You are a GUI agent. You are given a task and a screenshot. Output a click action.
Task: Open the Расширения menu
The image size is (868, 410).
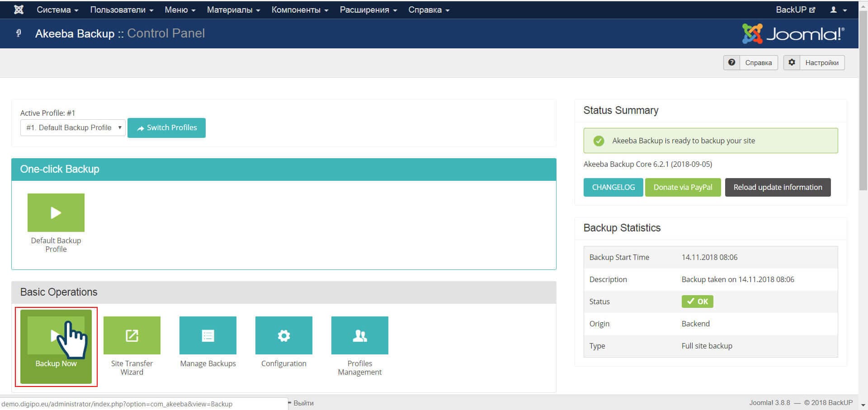pyautogui.click(x=368, y=9)
